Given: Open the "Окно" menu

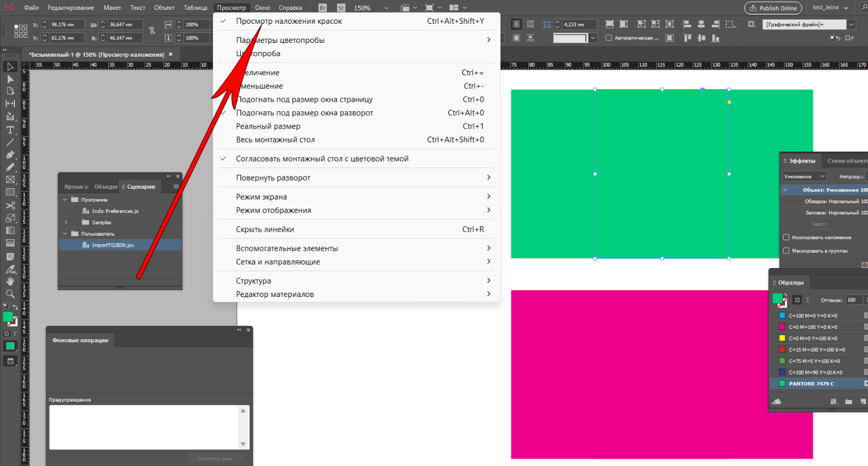Looking at the screenshot, I should coord(262,8).
